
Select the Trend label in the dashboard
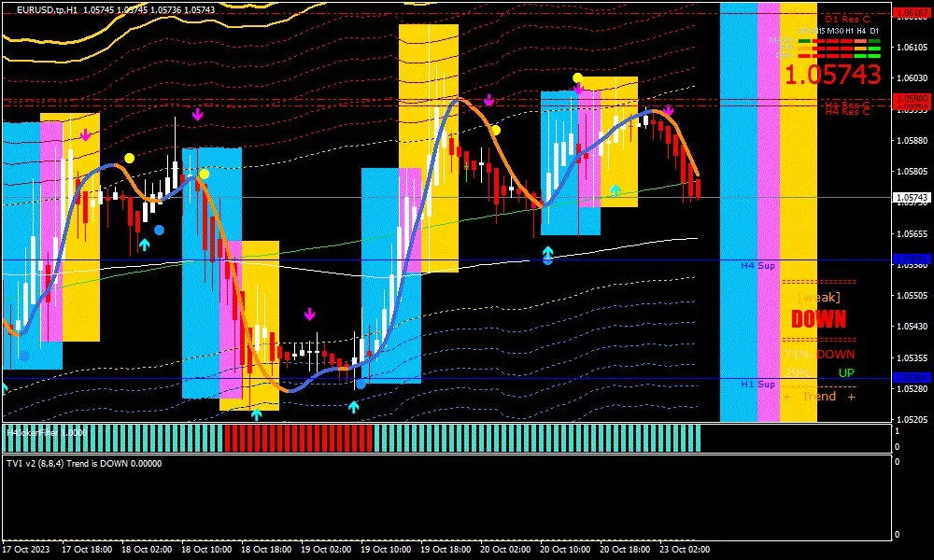(x=819, y=397)
